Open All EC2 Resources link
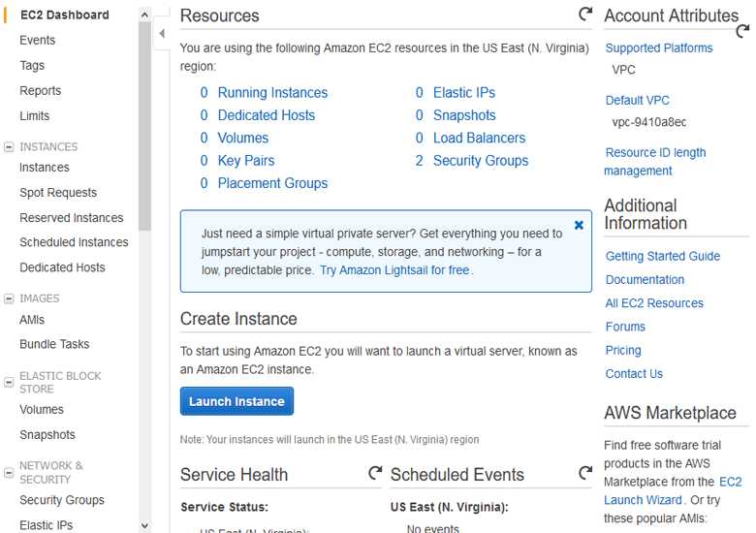 (654, 303)
